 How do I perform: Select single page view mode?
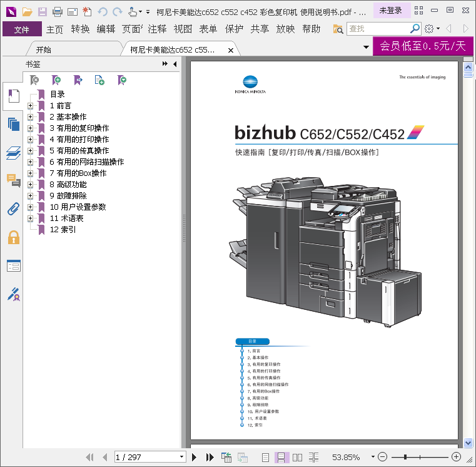tap(265, 457)
